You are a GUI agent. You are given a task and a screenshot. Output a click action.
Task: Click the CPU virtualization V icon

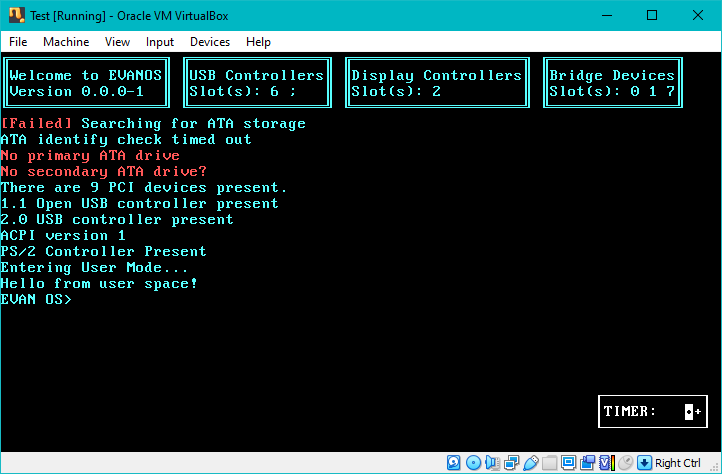[x=606, y=462]
